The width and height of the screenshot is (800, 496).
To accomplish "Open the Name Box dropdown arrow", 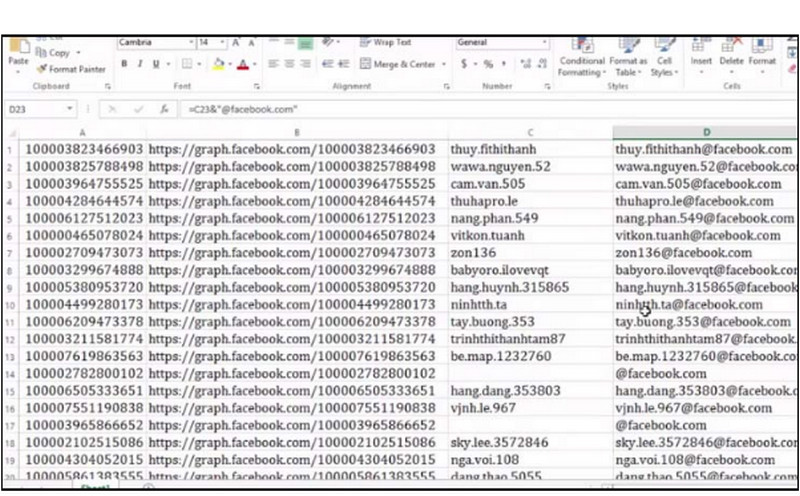I will 69,109.
